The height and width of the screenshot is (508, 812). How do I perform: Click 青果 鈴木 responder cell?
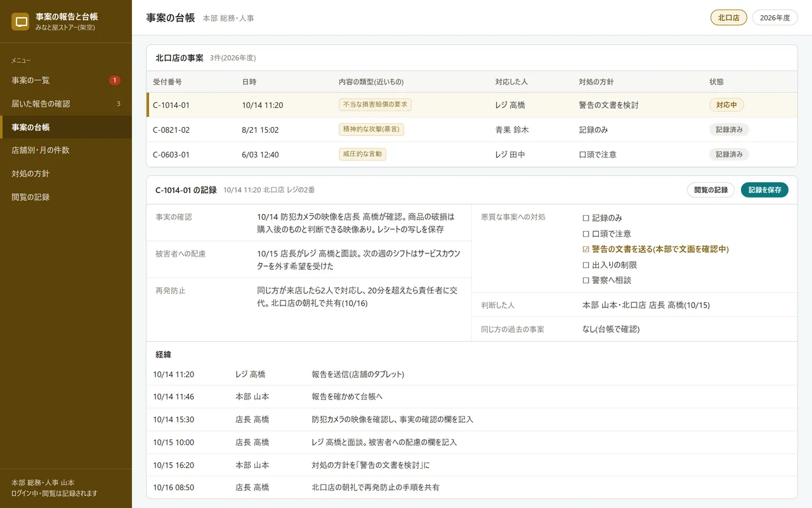(x=512, y=130)
